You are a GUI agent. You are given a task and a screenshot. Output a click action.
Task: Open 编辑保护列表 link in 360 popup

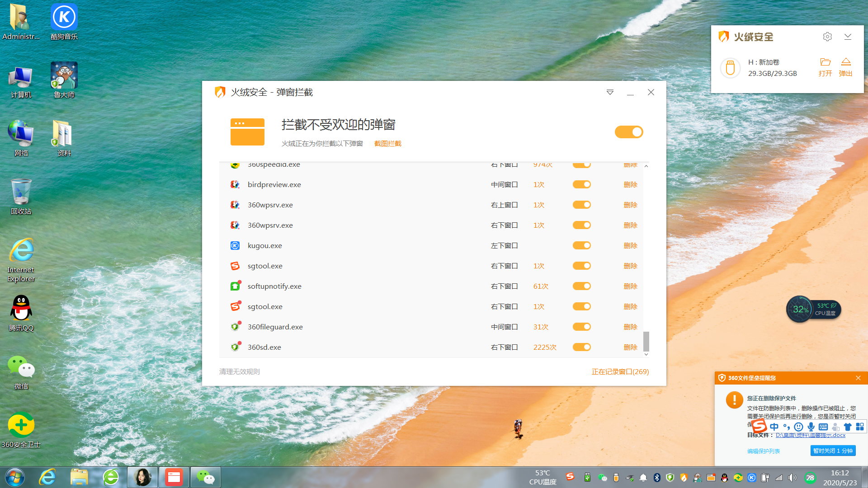[x=764, y=451]
